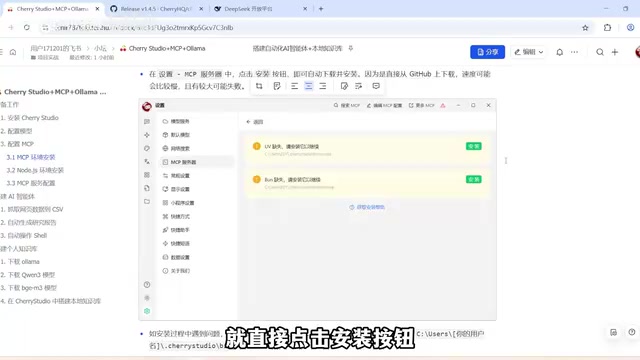Select the Cherry Studio+MCP+Ollama browser tab
Viewport: 640px width, 360px height.
tap(52, 9)
